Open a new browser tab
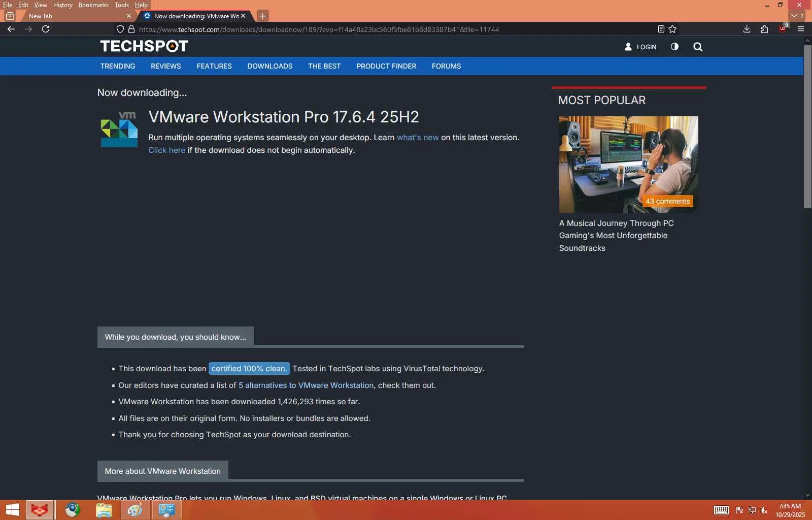The height and width of the screenshot is (520, 812). tap(263, 16)
